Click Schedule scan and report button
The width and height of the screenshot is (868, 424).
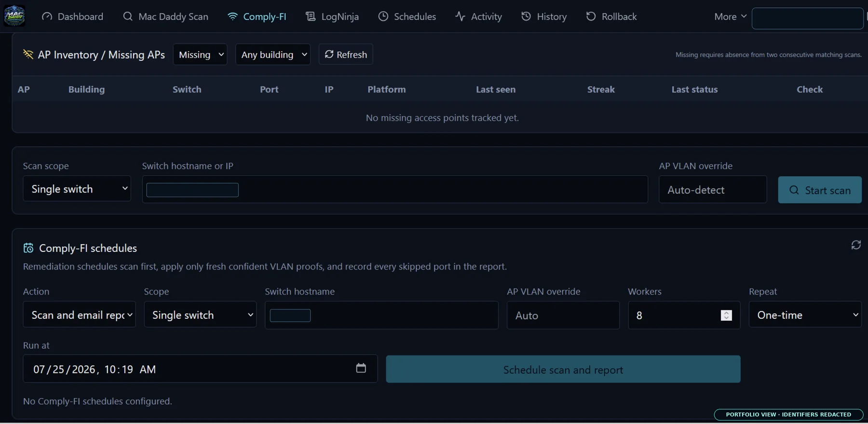[x=563, y=369]
